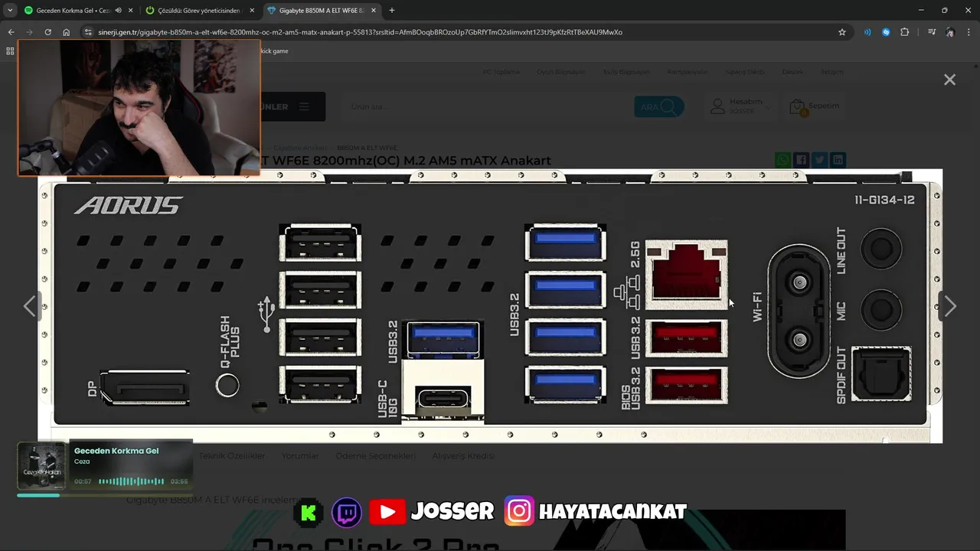The height and width of the screenshot is (551, 980).
Task: Share the product on LinkedIn
Action: 838,160
